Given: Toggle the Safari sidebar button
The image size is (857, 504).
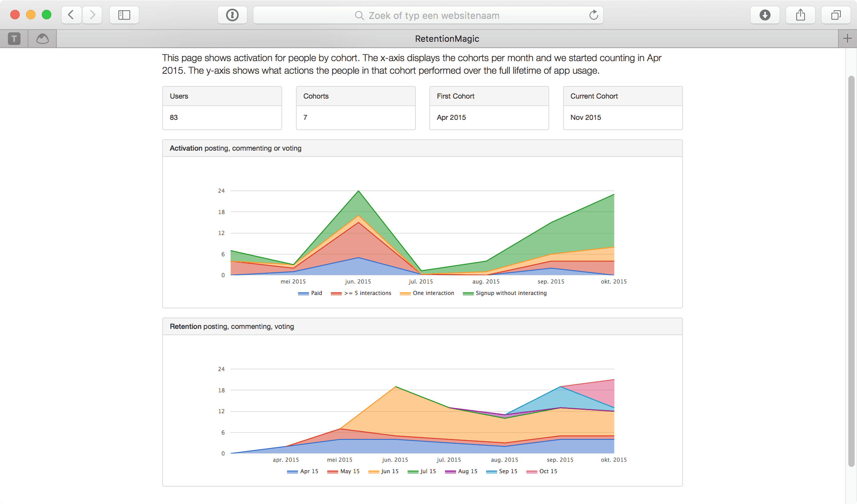Looking at the screenshot, I should 124,15.
